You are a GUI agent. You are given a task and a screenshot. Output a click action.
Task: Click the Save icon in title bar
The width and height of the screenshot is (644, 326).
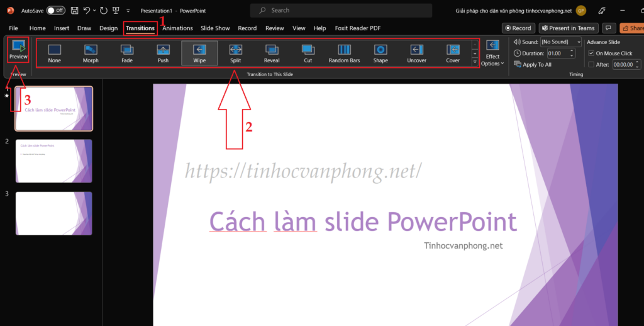(74, 11)
